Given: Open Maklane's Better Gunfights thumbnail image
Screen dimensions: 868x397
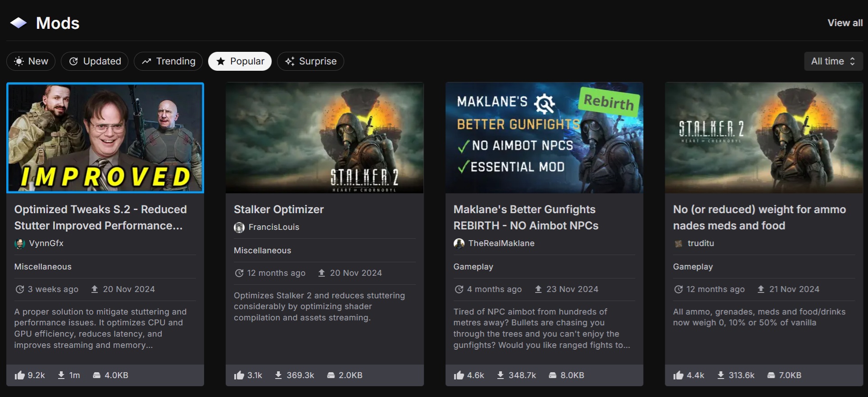Looking at the screenshot, I should (x=544, y=138).
